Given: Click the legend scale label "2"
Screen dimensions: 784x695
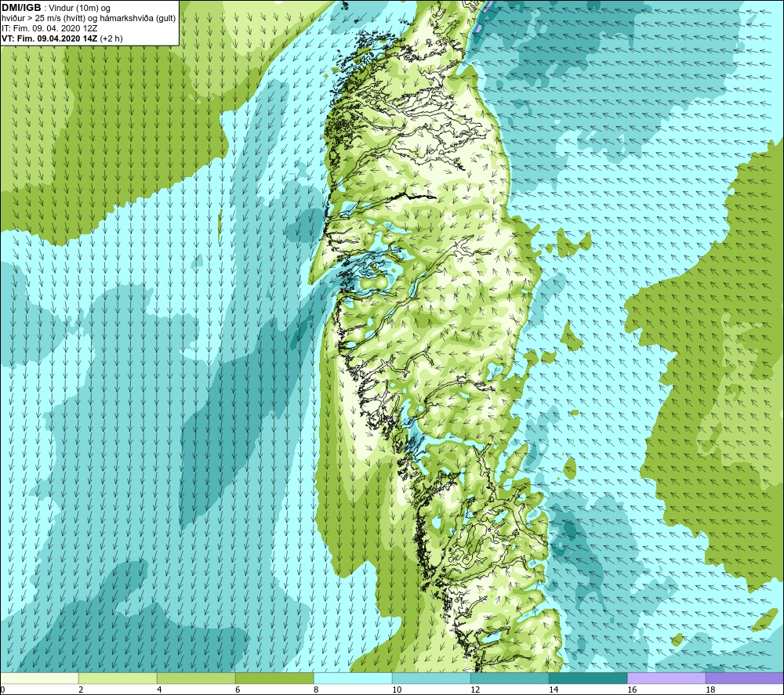Looking at the screenshot, I should pyautogui.click(x=81, y=690).
